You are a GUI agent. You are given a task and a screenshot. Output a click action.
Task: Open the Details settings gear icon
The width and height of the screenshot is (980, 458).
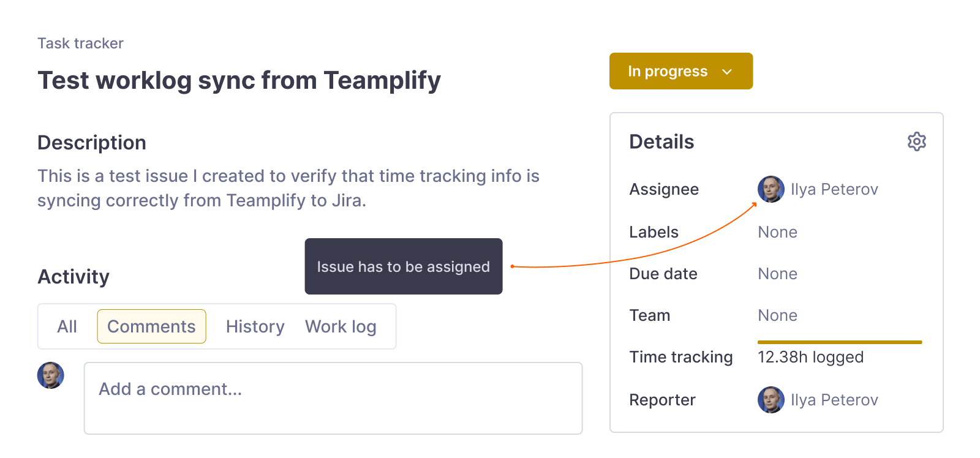click(916, 141)
